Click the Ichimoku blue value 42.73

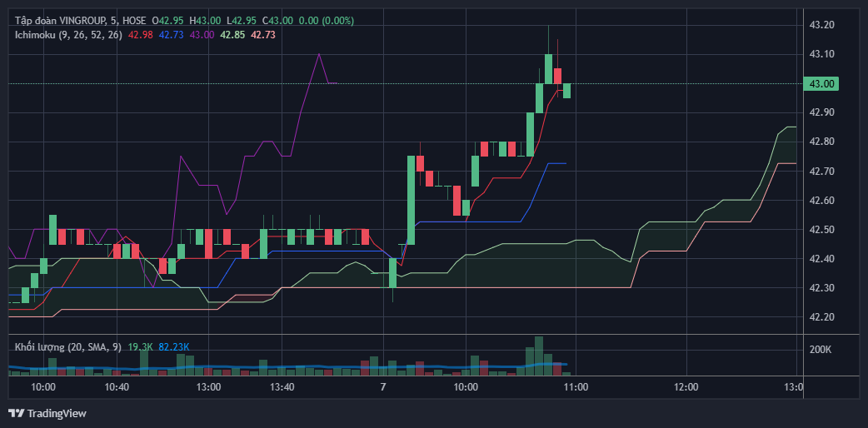pyautogui.click(x=171, y=34)
